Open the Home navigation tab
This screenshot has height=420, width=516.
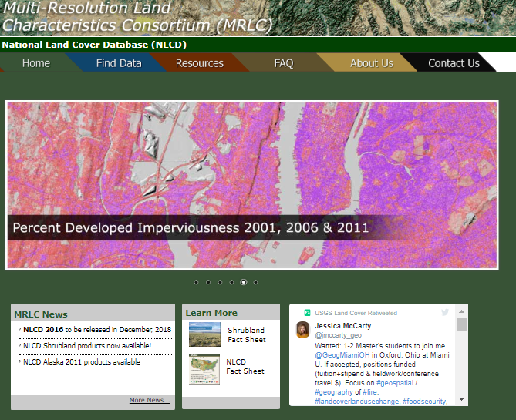point(36,63)
